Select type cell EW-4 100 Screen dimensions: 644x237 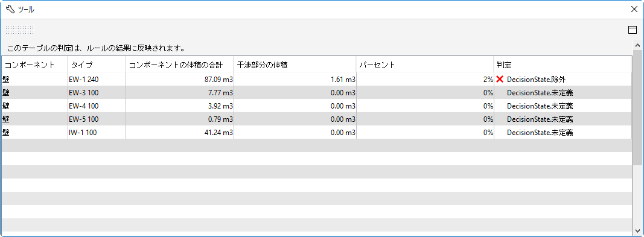(97, 106)
